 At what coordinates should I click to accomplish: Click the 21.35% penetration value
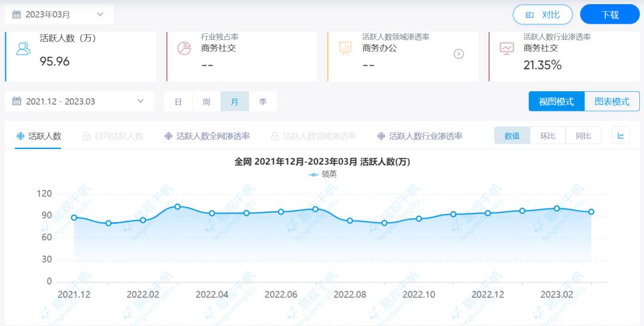point(542,65)
